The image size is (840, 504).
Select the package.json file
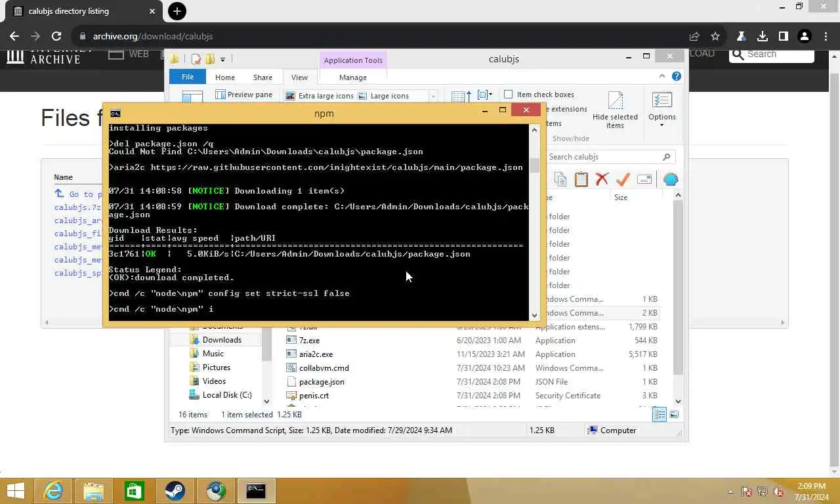tap(322, 381)
